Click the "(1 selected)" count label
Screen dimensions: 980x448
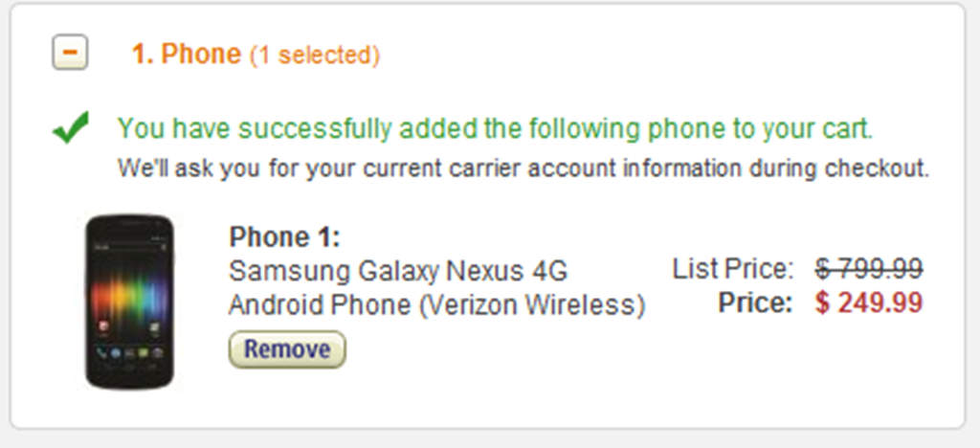315,56
